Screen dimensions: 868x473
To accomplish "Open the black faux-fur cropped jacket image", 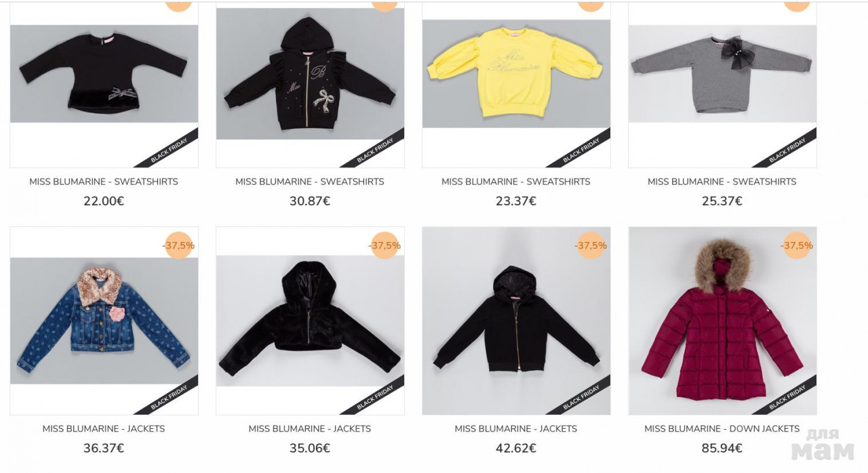I will [310, 321].
